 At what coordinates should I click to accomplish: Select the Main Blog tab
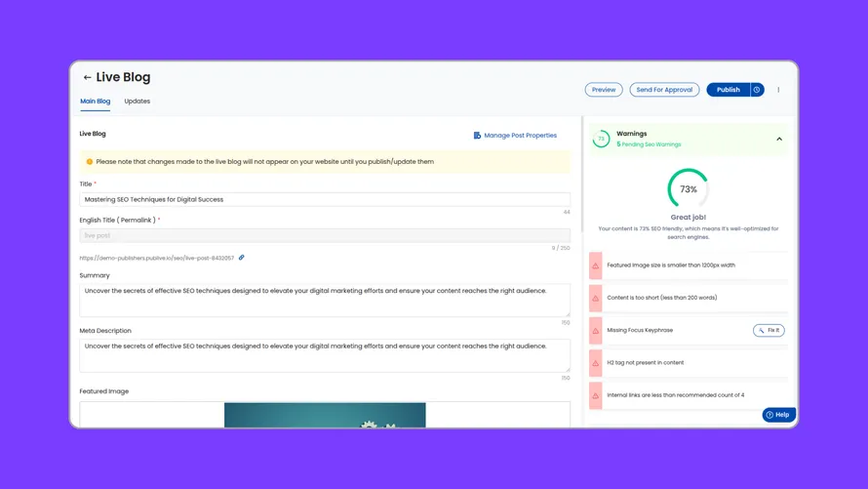[x=95, y=102]
